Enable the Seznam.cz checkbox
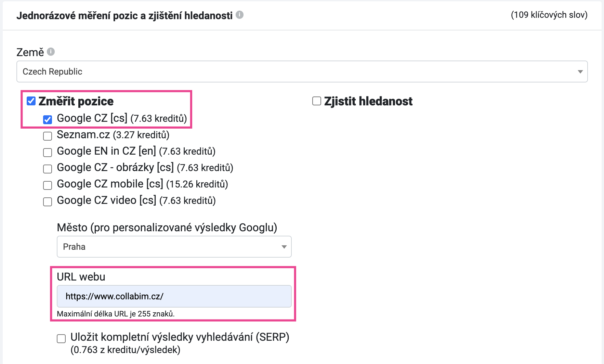The height and width of the screenshot is (364, 604). pyautogui.click(x=48, y=136)
